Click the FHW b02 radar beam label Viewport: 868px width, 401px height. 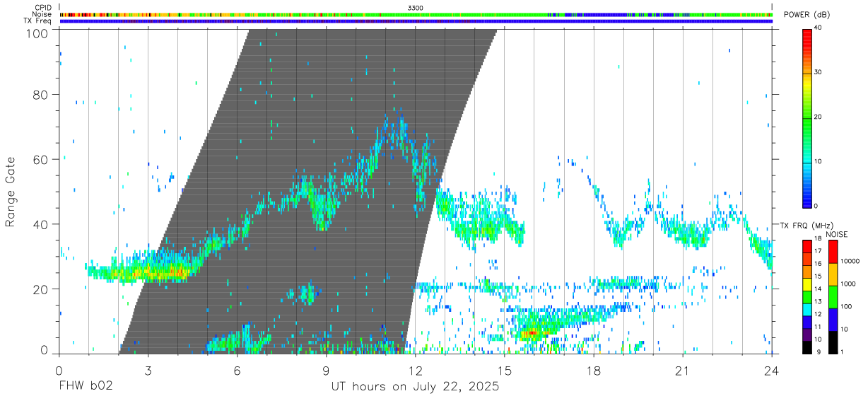click(86, 387)
